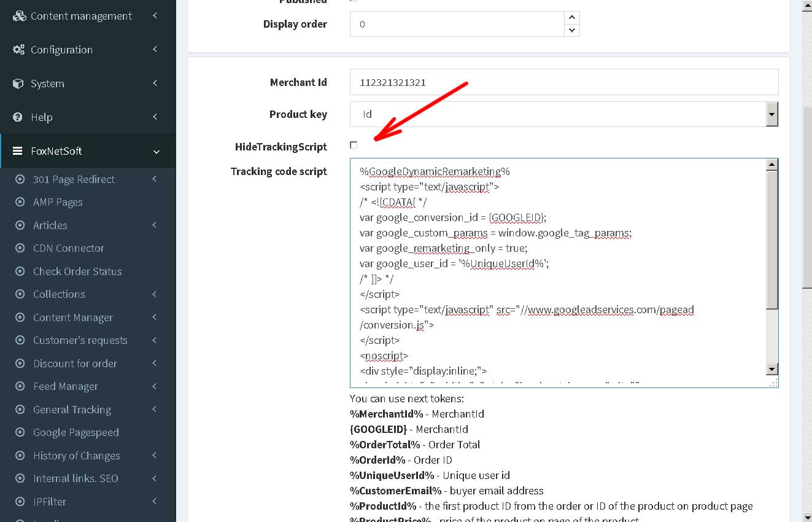Open the Configuration menu
Image resolution: width=812 pixels, height=522 pixels.
(88, 50)
